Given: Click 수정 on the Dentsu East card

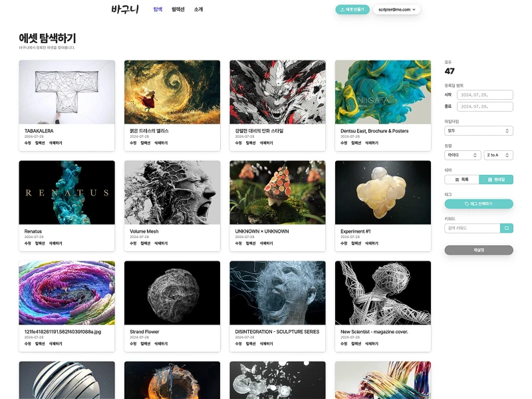Looking at the screenshot, I should [x=344, y=143].
